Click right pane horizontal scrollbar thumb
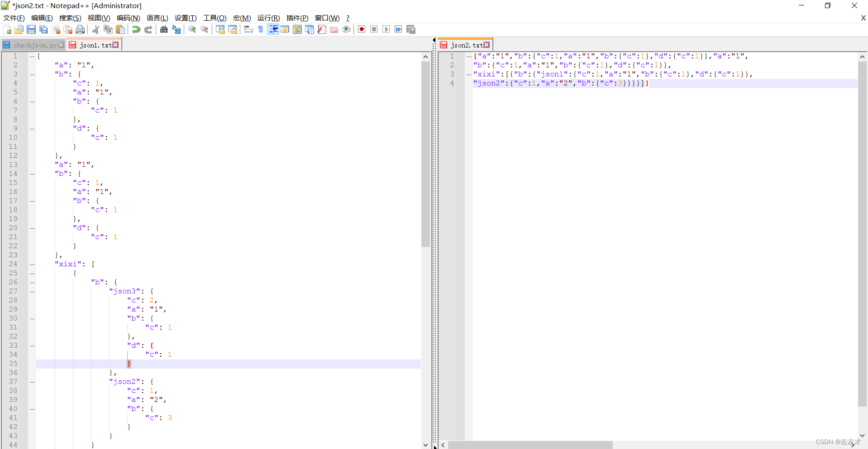The height and width of the screenshot is (449, 868). click(530, 445)
